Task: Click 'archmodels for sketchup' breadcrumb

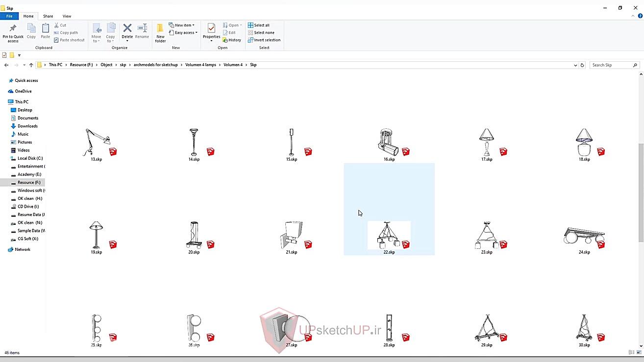Action: tap(156, 65)
